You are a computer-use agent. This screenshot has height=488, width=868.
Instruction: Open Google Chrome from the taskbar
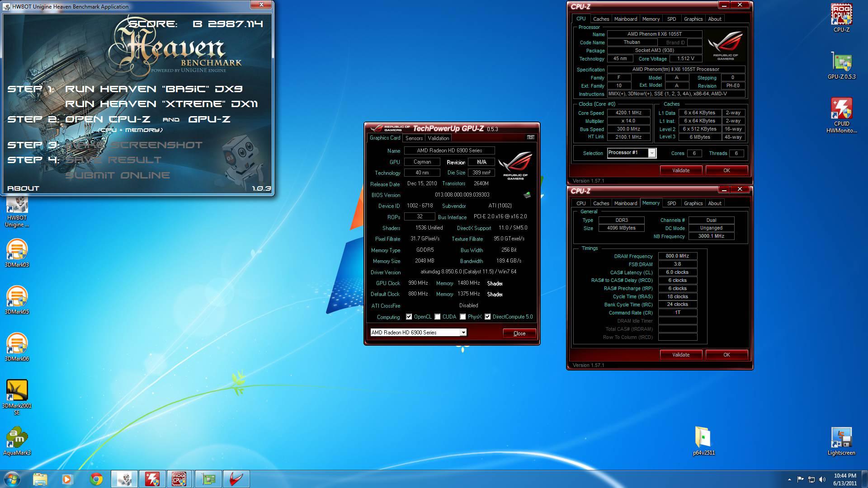[96, 479]
